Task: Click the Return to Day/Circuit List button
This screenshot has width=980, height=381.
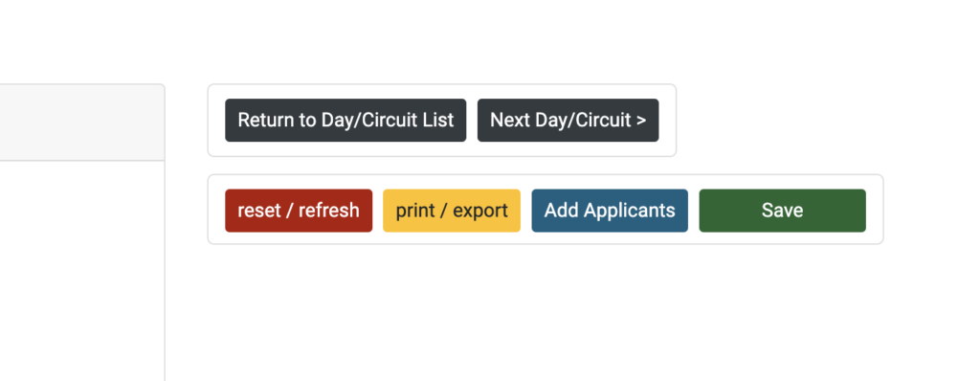Action: pyautogui.click(x=345, y=120)
